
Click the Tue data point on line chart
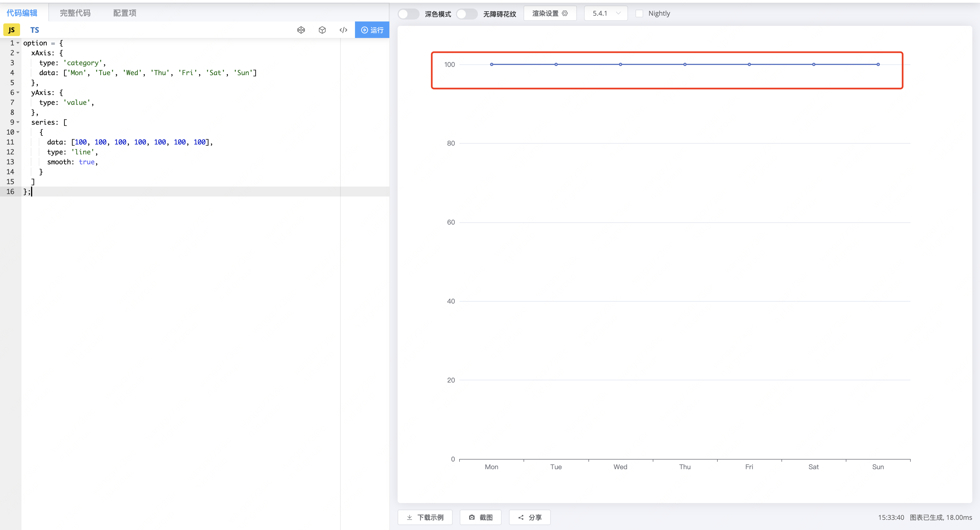pyautogui.click(x=556, y=64)
